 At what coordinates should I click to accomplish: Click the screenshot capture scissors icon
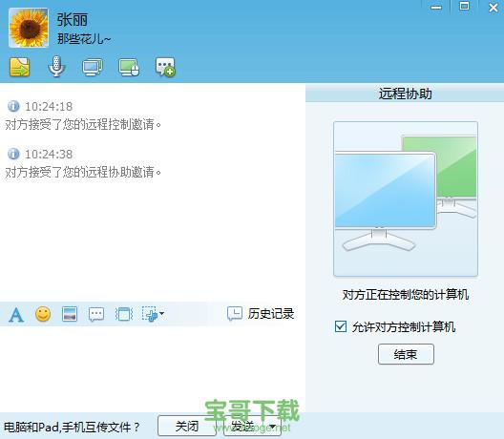click(150, 314)
